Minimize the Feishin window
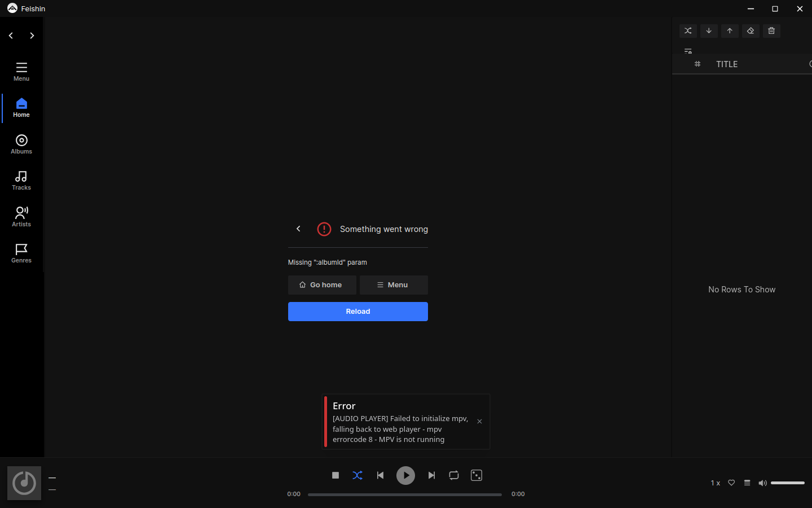The image size is (812, 508). point(751,8)
